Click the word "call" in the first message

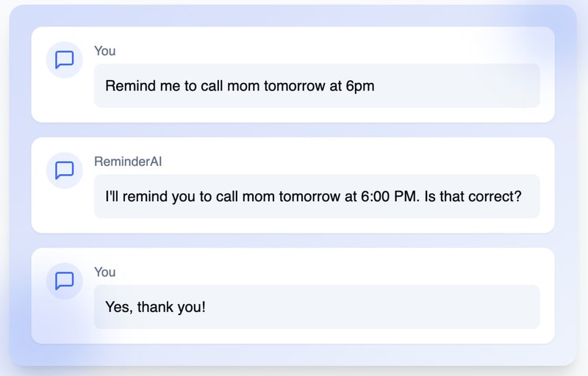pos(211,86)
